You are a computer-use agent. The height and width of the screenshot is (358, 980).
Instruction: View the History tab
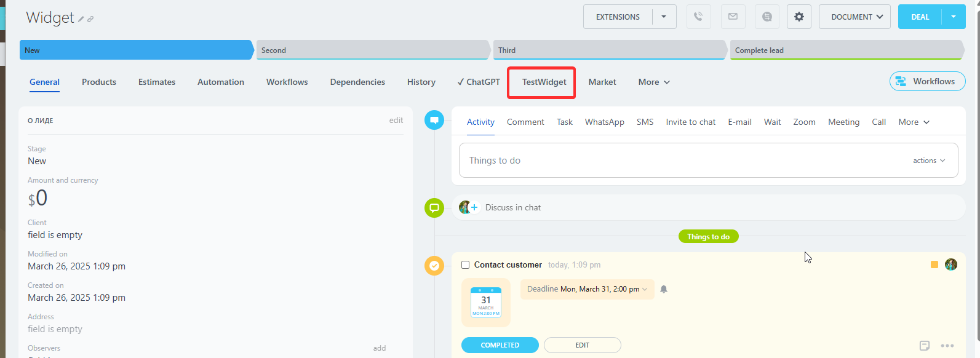pyautogui.click(x=421, y=82)
